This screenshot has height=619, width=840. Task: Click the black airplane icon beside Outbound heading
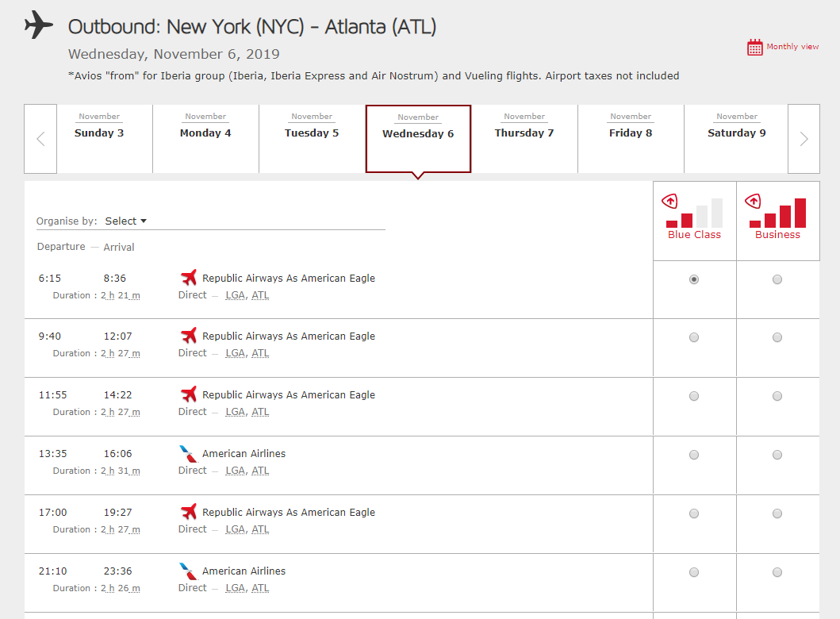click(x=39, y=25)
